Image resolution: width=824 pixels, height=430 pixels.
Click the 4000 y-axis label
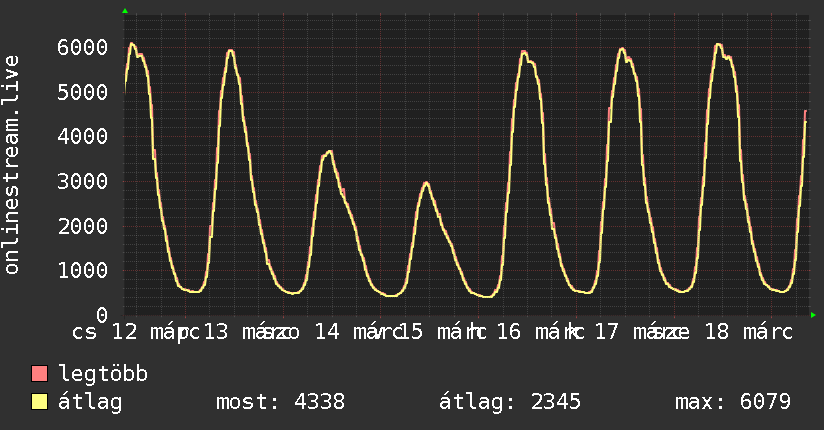tap(83, 137)
